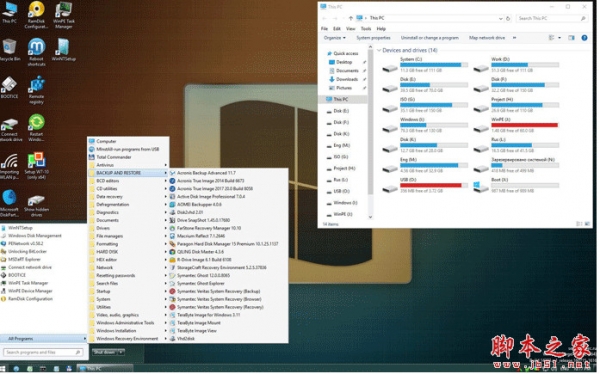
Task: Select the Boot (X:) drive icon
Action: tap(481, 187)
